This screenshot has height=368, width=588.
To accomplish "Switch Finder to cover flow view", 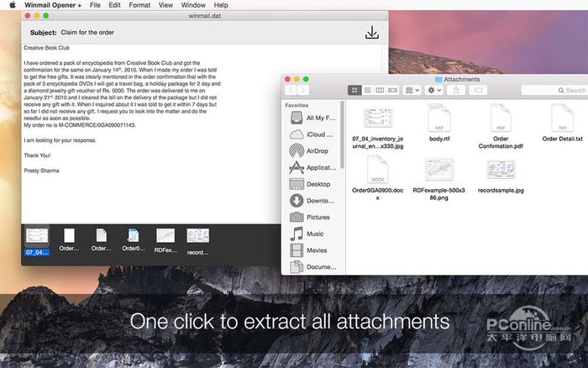I will pos(392,90).
